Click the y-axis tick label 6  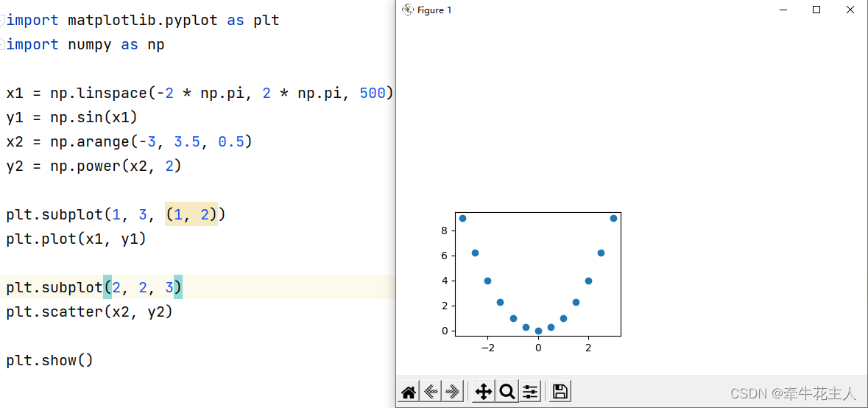tap(445, 256)
